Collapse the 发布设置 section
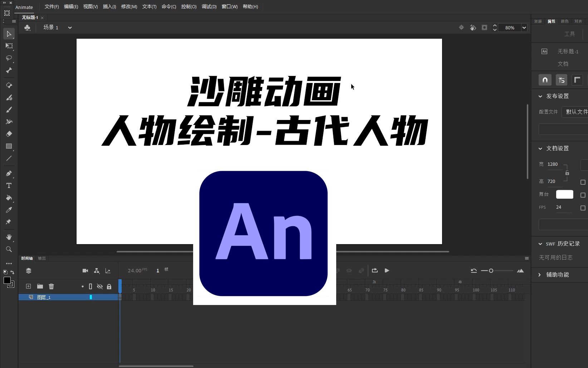The width and height of the screenshot is (588, 368). [540, 96]
